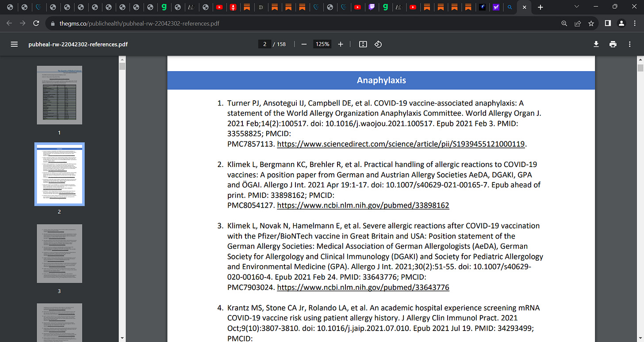The width and height of the screenshot is (644, 342).
Task: Select the highlighted page 2 thumbnail
Action: [59, 174]
